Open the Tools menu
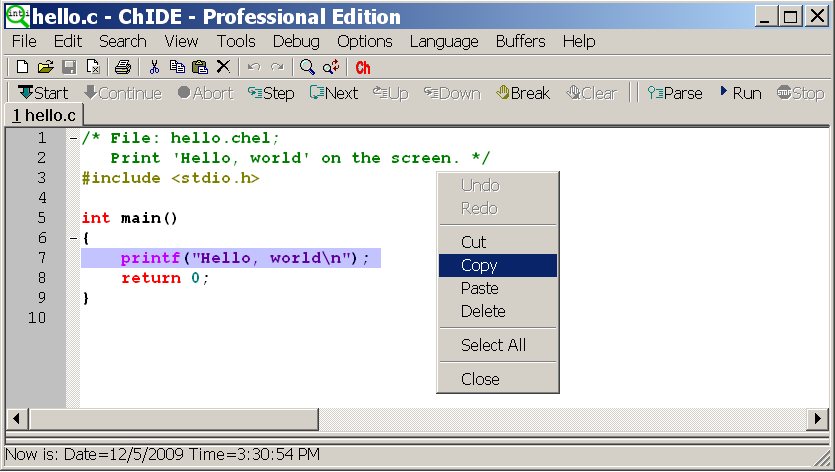The image size is (835, 472). pos(236,42)
